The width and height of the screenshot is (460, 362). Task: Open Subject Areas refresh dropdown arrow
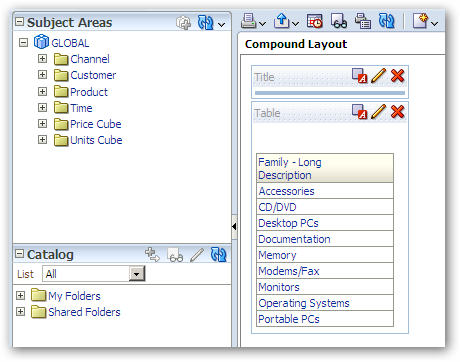pyautogui.click(x=221, y=25)
